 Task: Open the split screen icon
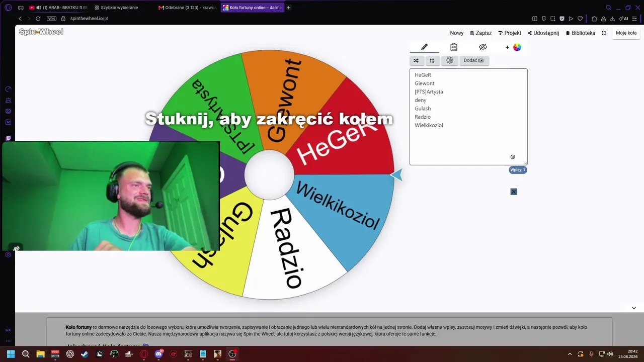(x=535, y=19)
